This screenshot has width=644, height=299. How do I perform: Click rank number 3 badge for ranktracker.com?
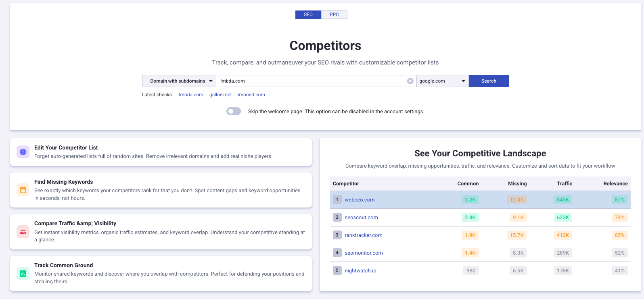[x=337, y=235]
